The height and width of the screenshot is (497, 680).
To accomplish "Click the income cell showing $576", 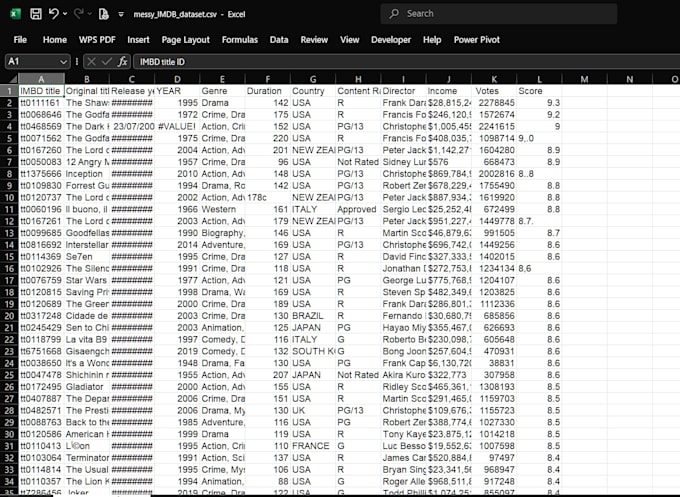I will (448, 162).
